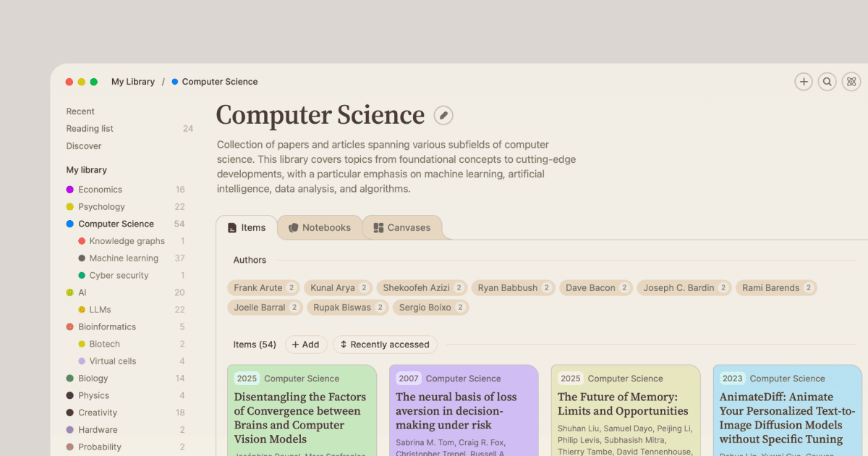Filter by author Sergio Boixo chip
Screen dimensions: 868x456
coord(430,308)
